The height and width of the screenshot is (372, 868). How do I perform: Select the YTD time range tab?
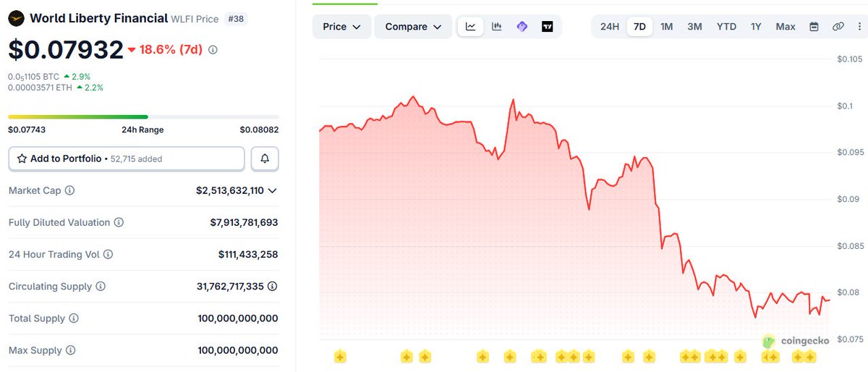[x=726, y=27]
